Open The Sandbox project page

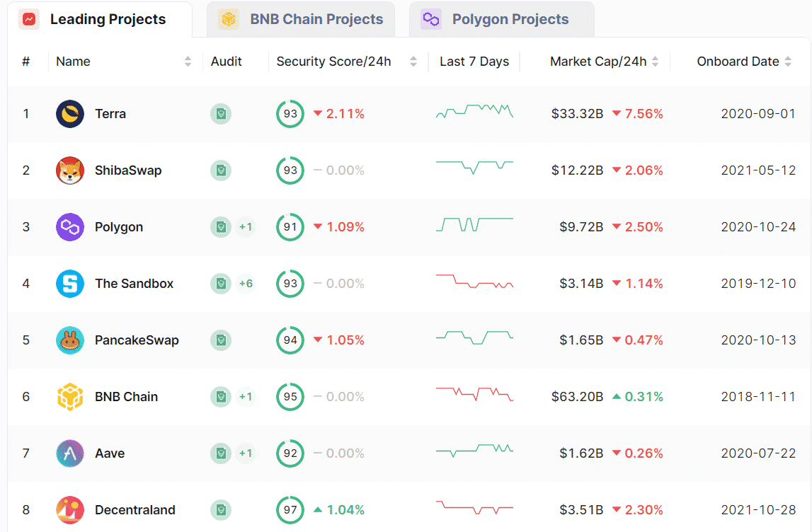click(134, 284)
